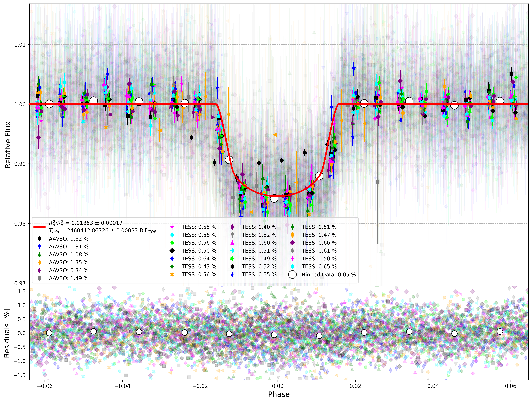The width and height of the screenshot is (532, 402).
Task: Click the 0.5 tick on Residuals axis
Action: point(22,319)
